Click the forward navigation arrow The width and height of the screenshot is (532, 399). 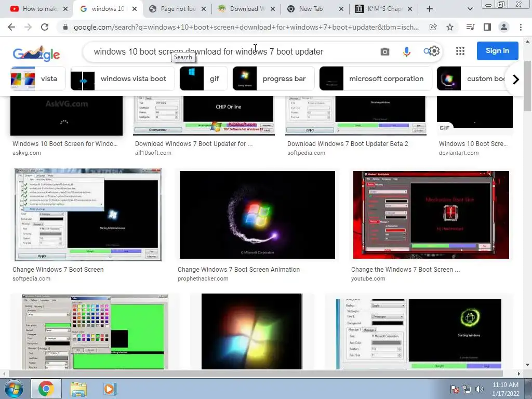(28, 27)
